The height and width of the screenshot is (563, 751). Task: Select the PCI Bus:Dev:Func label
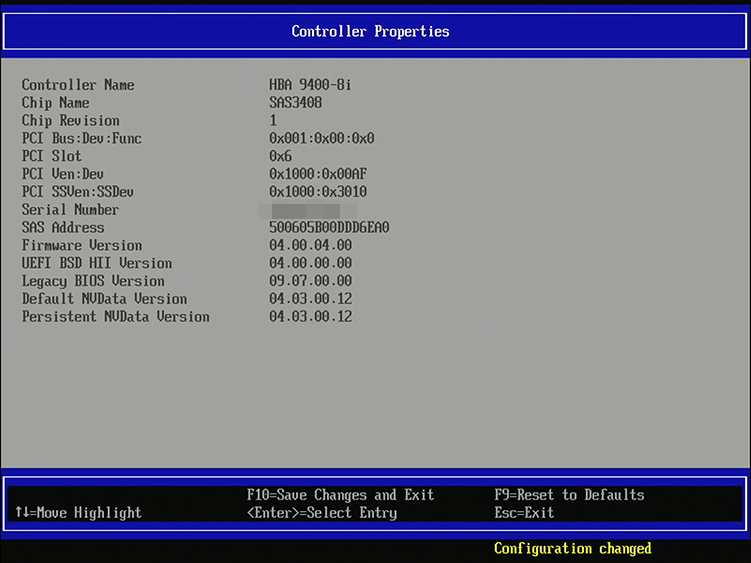(x=81, y=138)
